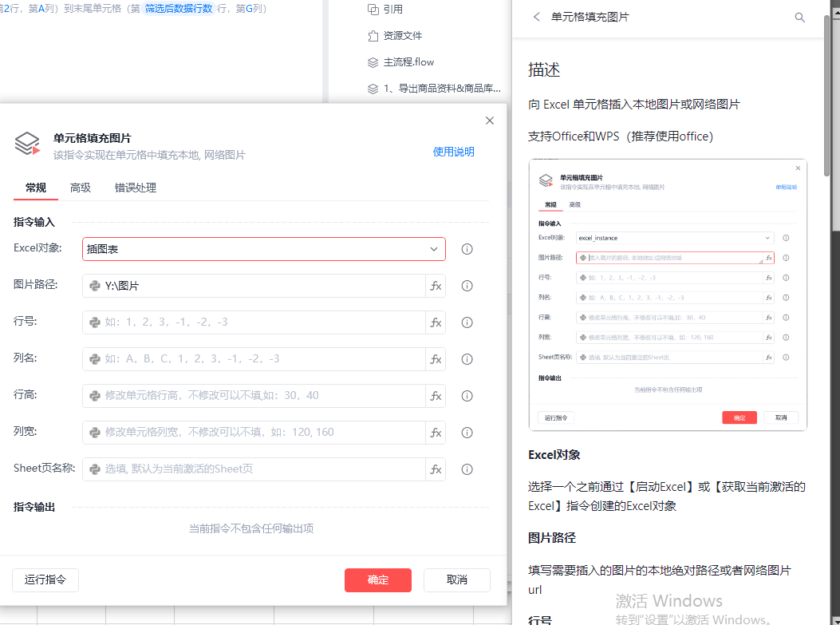Open fx expression editor for Sheet页名称
The image size is (840, 625).
coord(436,469)
